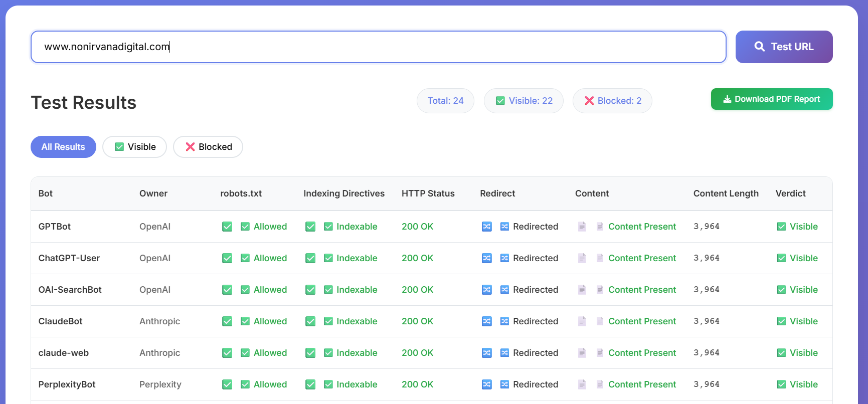Select the ClaudeBot bot name
Image resolution: width=868 pixels, height=404 pixels.
pyautogui.click(x=61, y=321)
